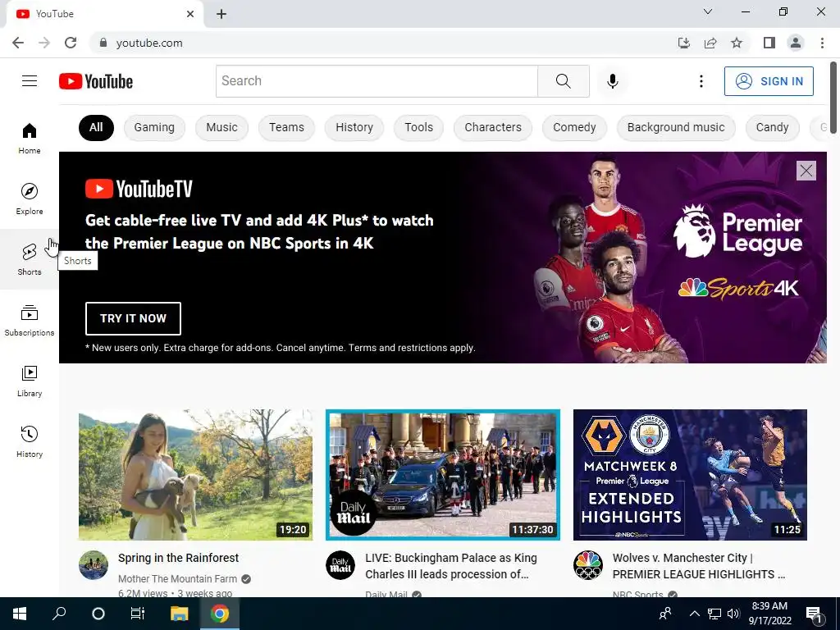Open Library in sidebar
The image size is (840, 630).
pos(30,381)
